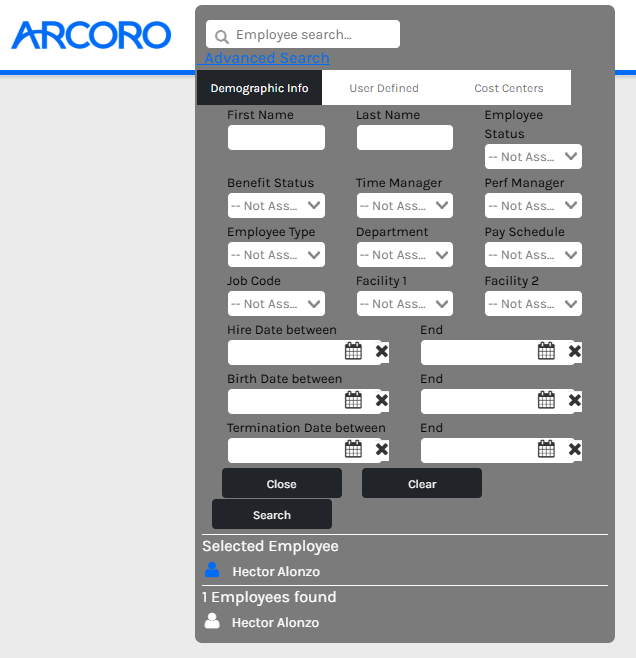The width and height of the screenshot is (636, 658).
Task: Open the Time Manager dropdown
Action: click(x=405, y=206)
